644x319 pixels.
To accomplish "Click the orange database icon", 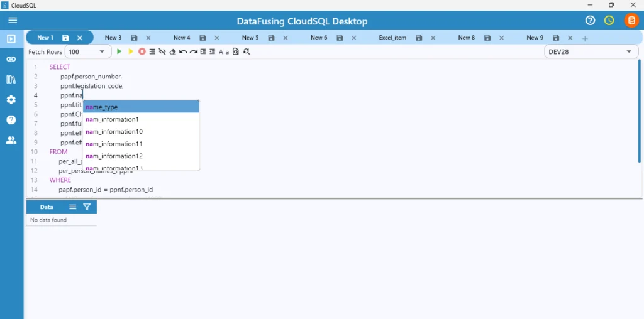I will click(x=631, y=21).
